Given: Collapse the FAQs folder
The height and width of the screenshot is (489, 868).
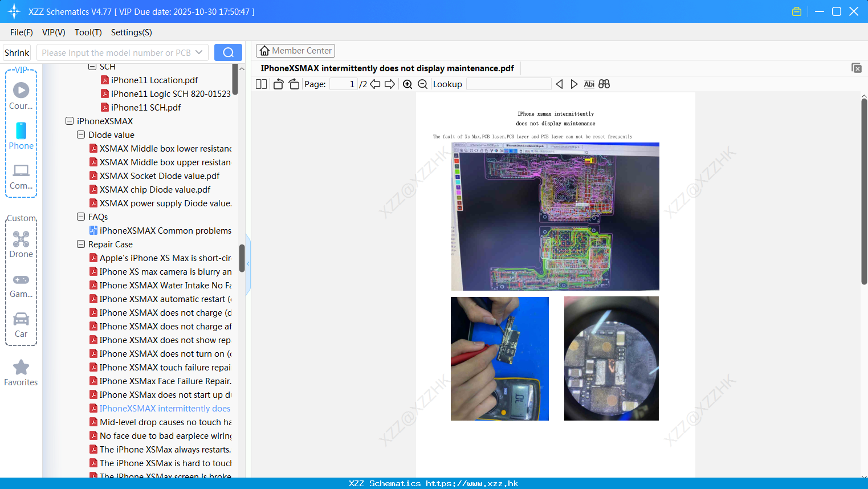Looking at the screenshot, I should click(x=81, y=217).
